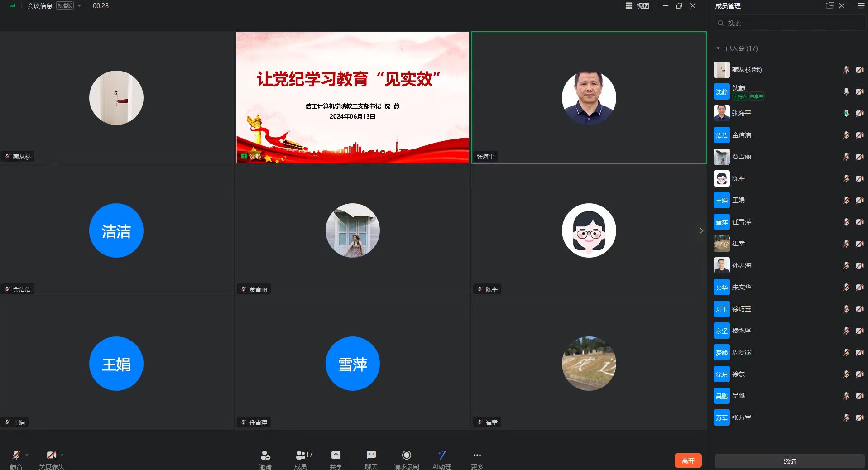Viewport: 868px width, 470px height.
Task: Click camera off icon for 张万军
Action: (859, 417)
